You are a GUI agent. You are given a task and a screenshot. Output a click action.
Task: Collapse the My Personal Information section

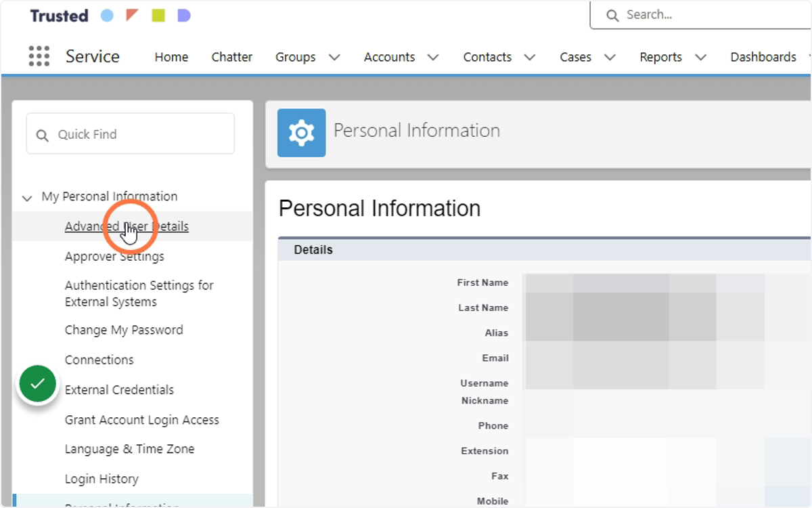point(27,198)
